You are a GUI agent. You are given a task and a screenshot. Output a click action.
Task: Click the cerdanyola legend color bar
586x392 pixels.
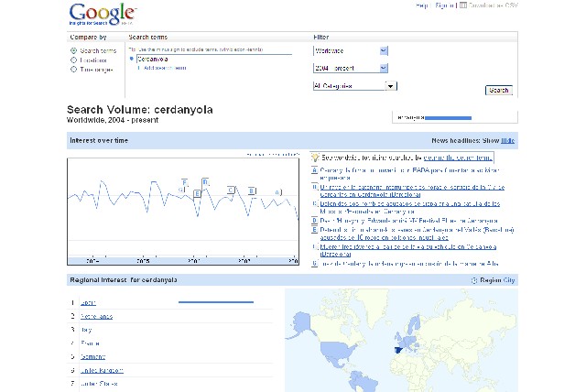[448, 118]
